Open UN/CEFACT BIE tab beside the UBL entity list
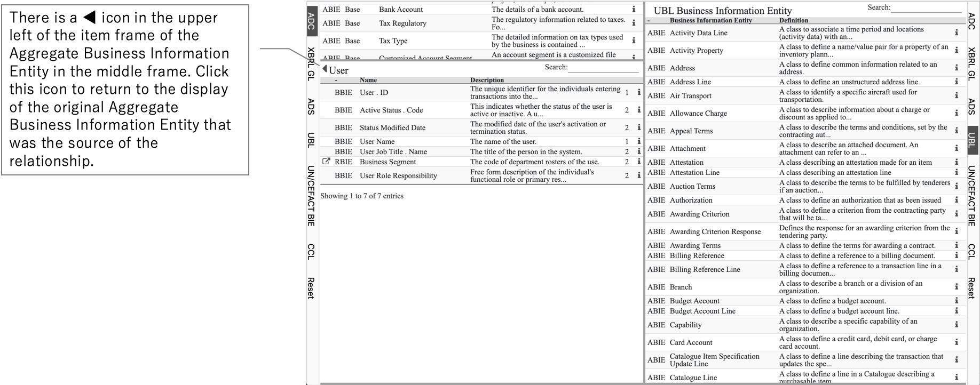Viewport: 980px width, 385px height. tap(971, 196)
